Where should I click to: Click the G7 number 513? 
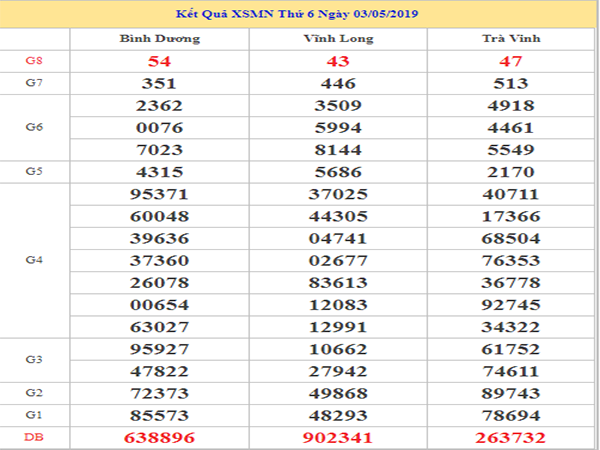[x=511, y=83]
